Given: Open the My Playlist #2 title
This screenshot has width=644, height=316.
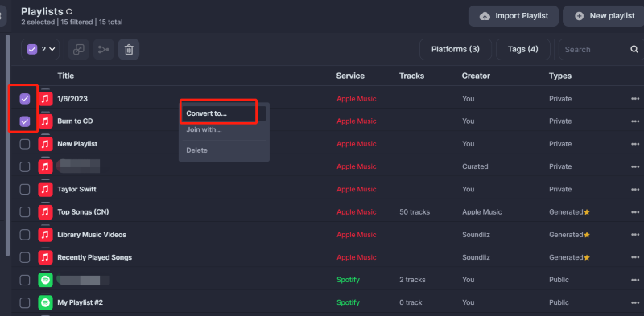Looking at the screenshot, I should click(80, 303).
